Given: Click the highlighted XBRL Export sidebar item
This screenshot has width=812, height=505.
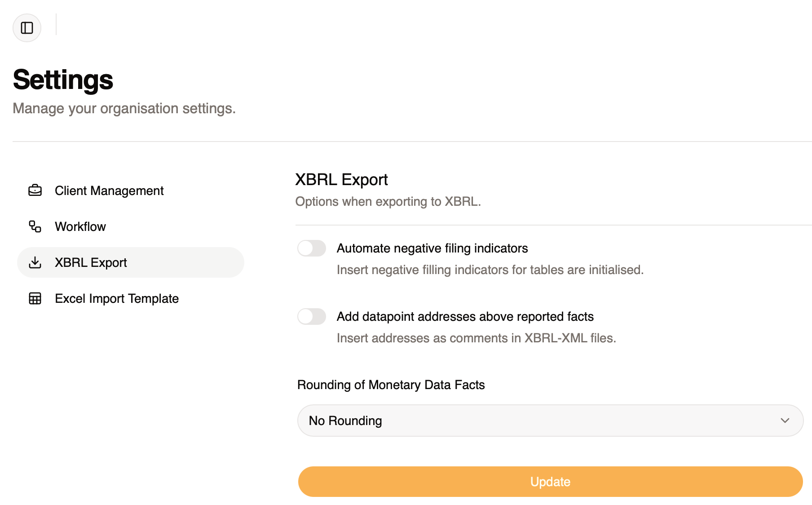Looking at the screenshot, I should click(90, 262).
